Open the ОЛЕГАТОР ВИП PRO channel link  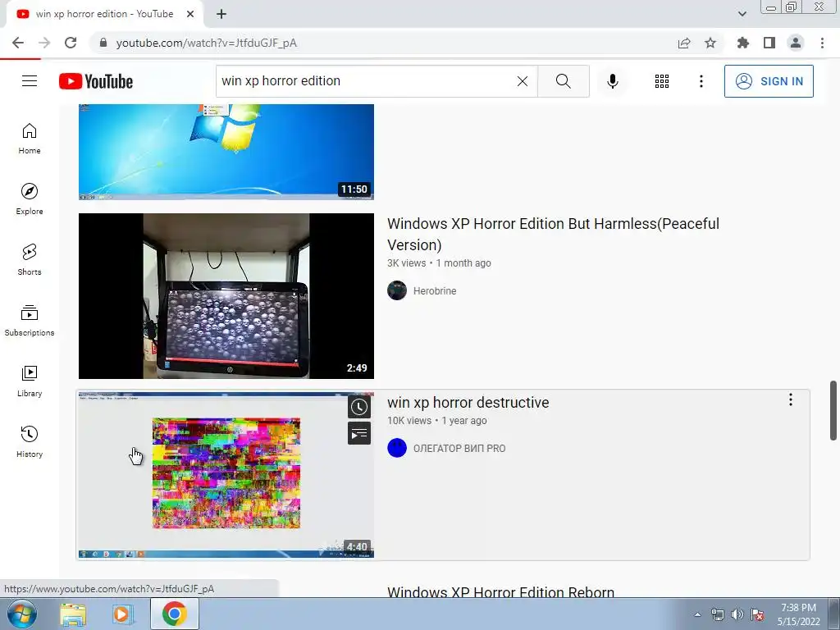[x=459, y=449]
